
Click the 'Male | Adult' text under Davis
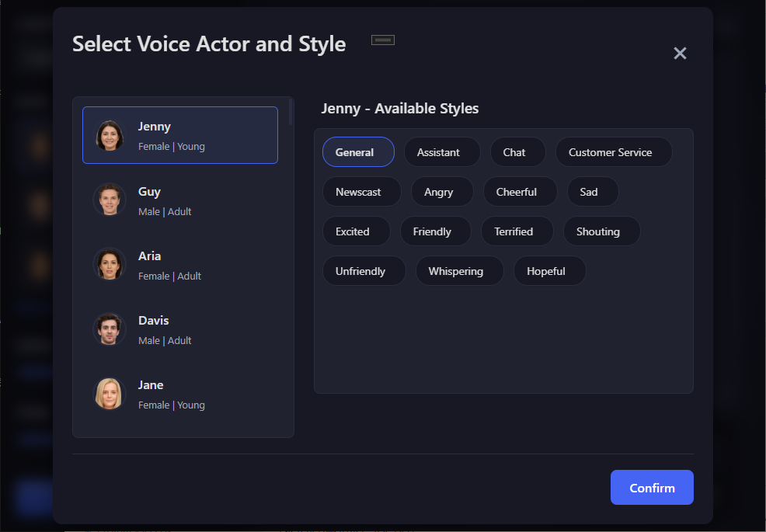165,340
